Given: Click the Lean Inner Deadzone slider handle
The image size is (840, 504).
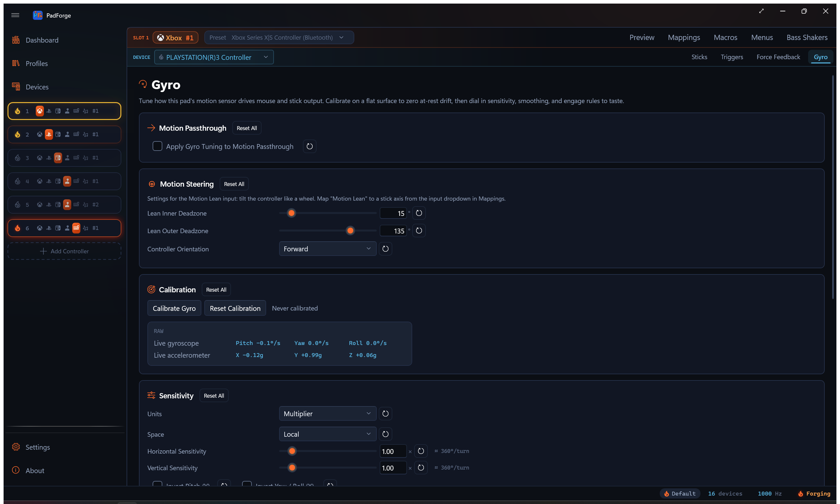Looking at the screenshot, I should (x=291, y=213).
